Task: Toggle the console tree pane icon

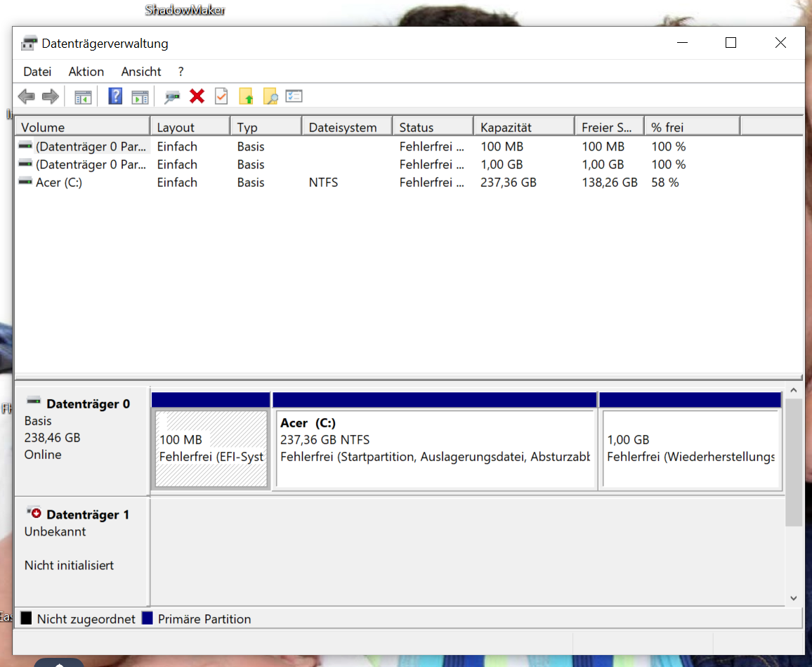Action: (82, 96)
